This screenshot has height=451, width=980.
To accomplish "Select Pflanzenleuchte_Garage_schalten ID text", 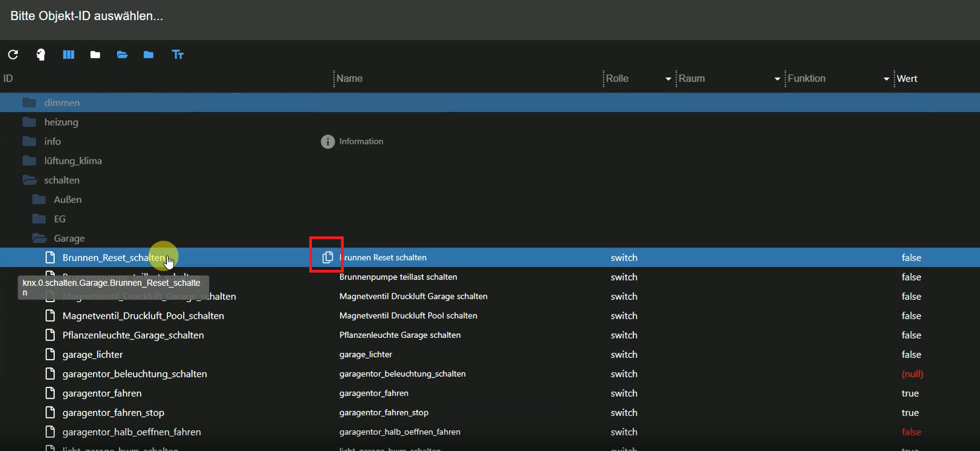I will point(133,335).
